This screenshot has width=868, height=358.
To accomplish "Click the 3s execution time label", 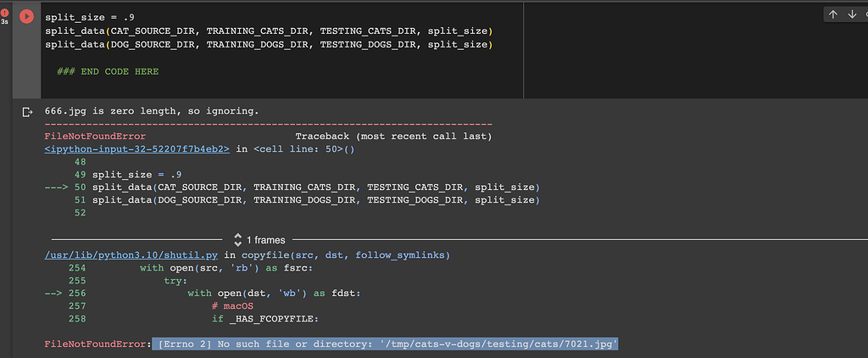I will [x=5, y=23].
